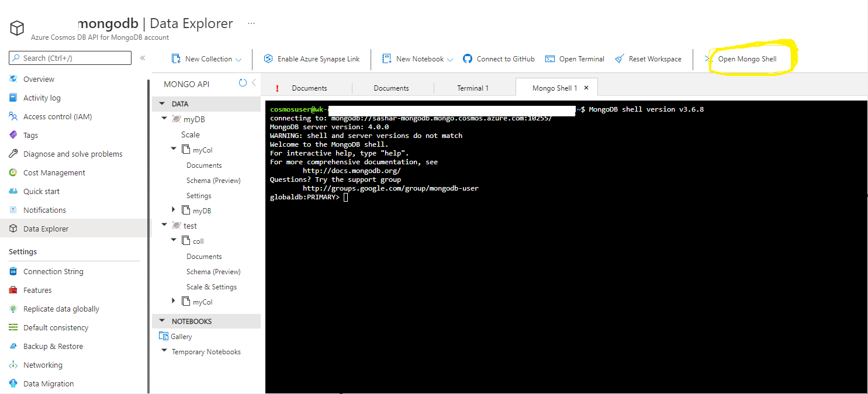Click the Settings section heading in sidebar
This screenshot has width=868, height=394.
pos(23,251)
